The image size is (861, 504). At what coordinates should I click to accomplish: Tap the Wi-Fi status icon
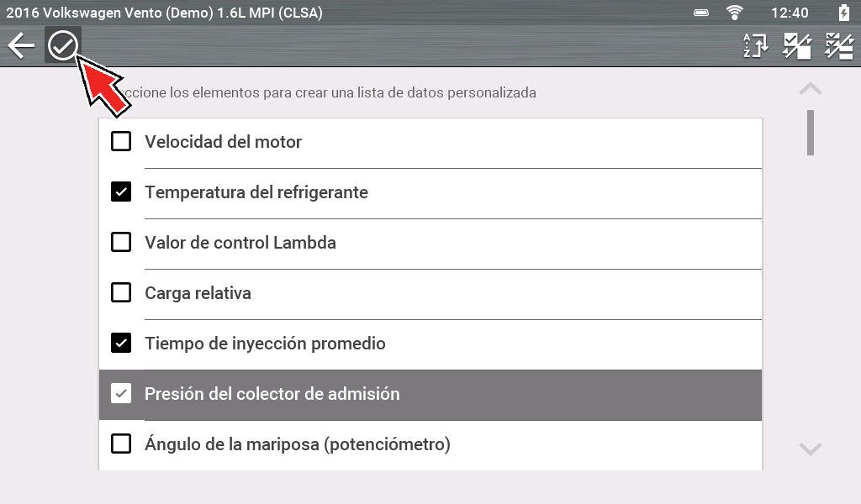tap(735, 13)
